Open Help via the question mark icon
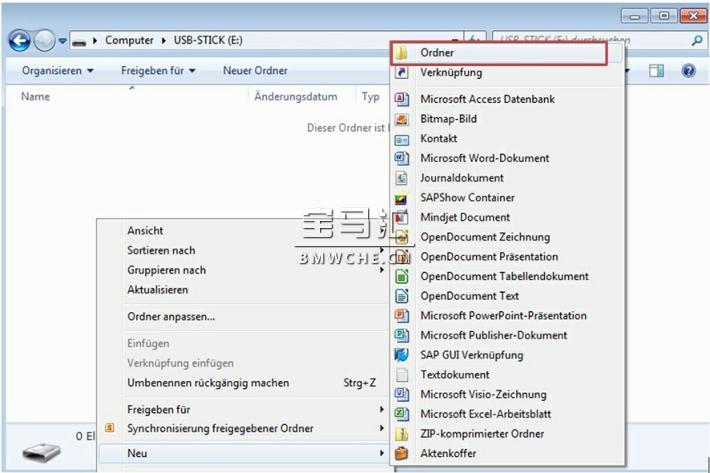The image size is (710, 473). pos(688,71)
